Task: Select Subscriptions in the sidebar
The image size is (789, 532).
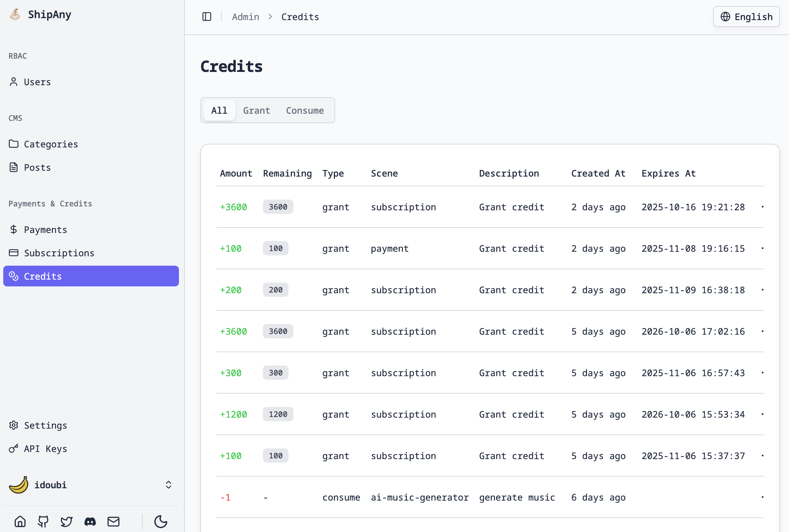Action: [x=59, y=253]
